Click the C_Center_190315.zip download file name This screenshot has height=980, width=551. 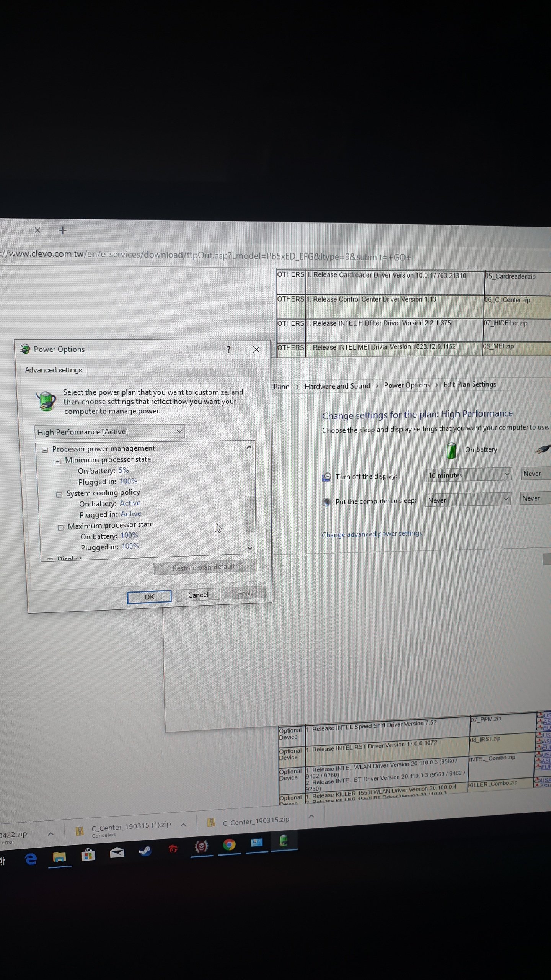256,821
